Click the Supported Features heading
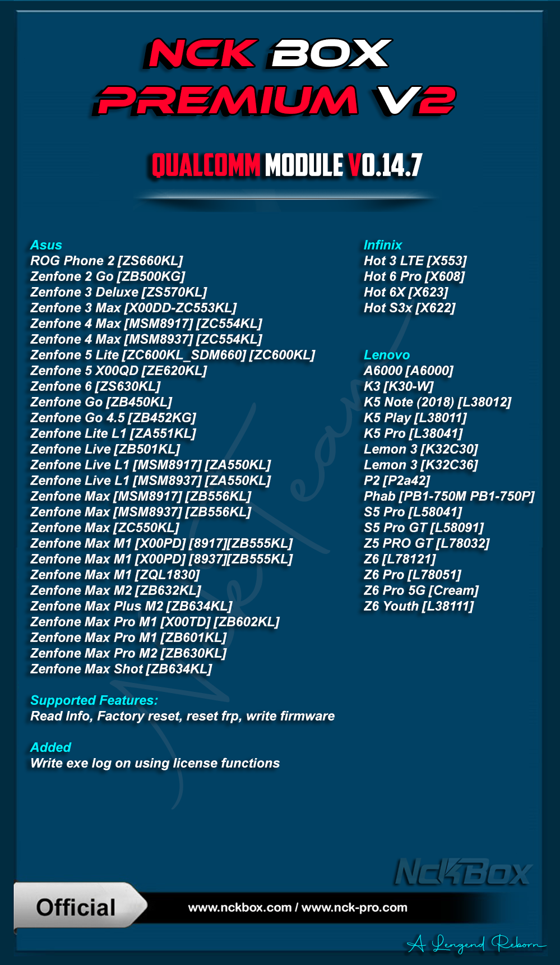560x965 pixels. (x=94, y=700)
